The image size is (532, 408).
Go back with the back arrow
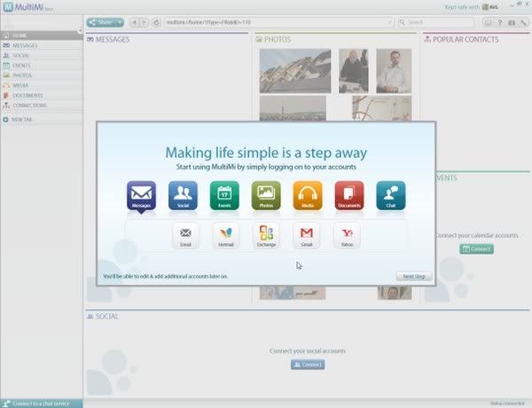134,22
